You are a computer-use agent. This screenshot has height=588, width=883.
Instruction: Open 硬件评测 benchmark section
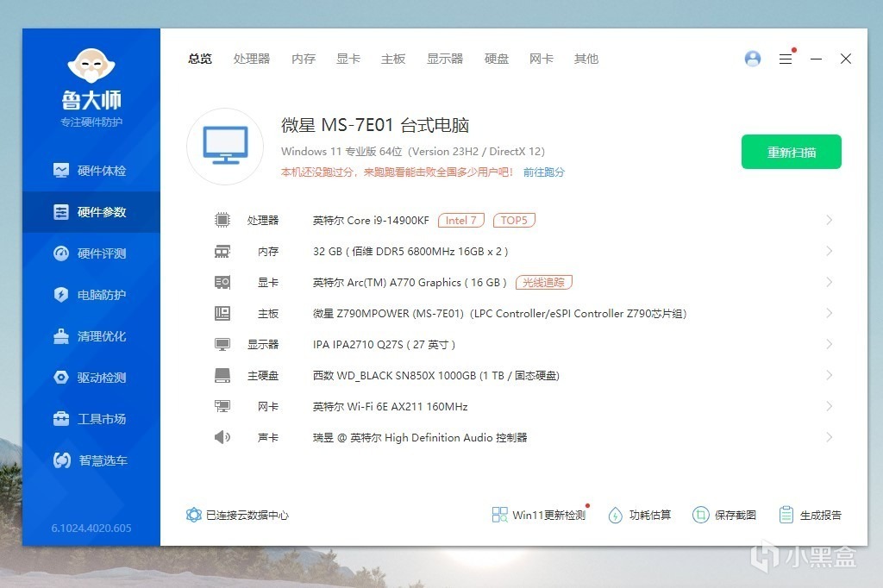90,253
